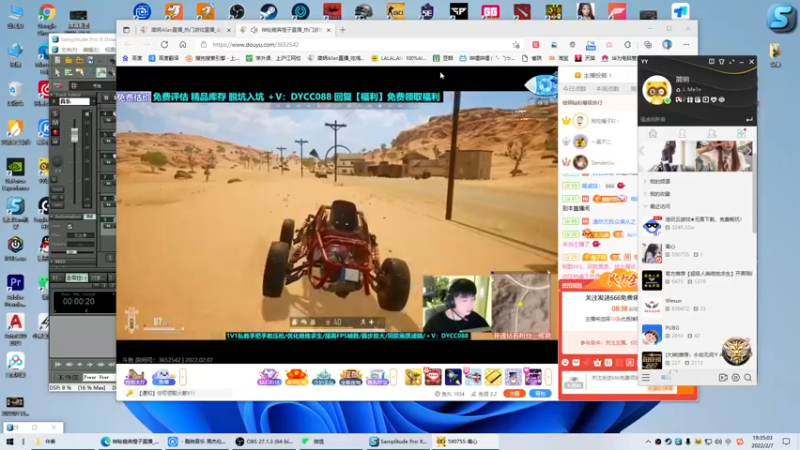
Task: Open the browser collections icon
Action: pyautogui.click(x=648, y=44)
